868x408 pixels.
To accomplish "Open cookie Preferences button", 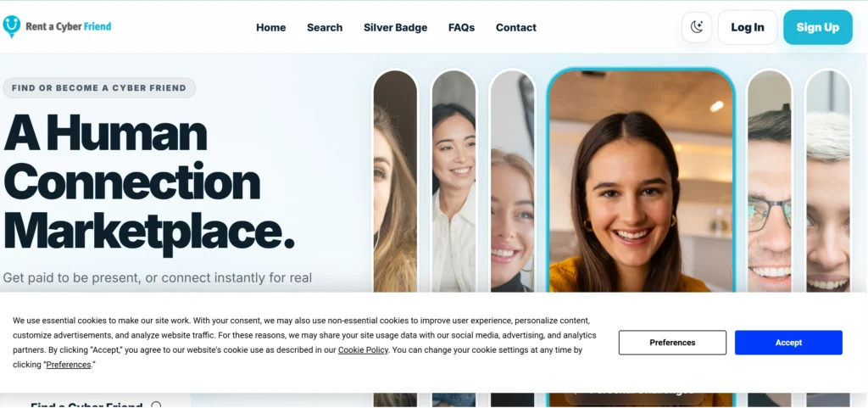I will 672,343.
